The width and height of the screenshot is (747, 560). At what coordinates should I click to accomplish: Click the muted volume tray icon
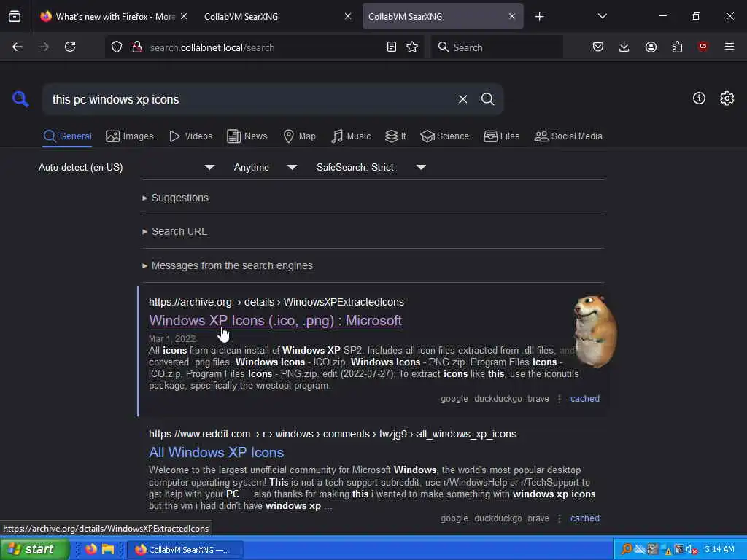[x=692, y=550]
